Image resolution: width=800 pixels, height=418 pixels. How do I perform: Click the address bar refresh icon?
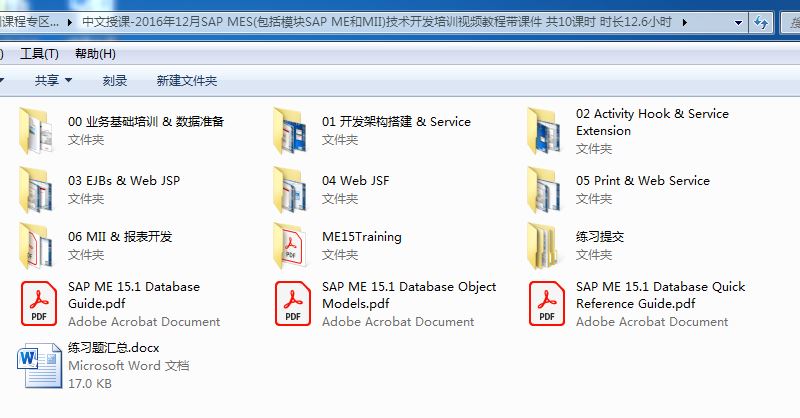click(761, 22)
